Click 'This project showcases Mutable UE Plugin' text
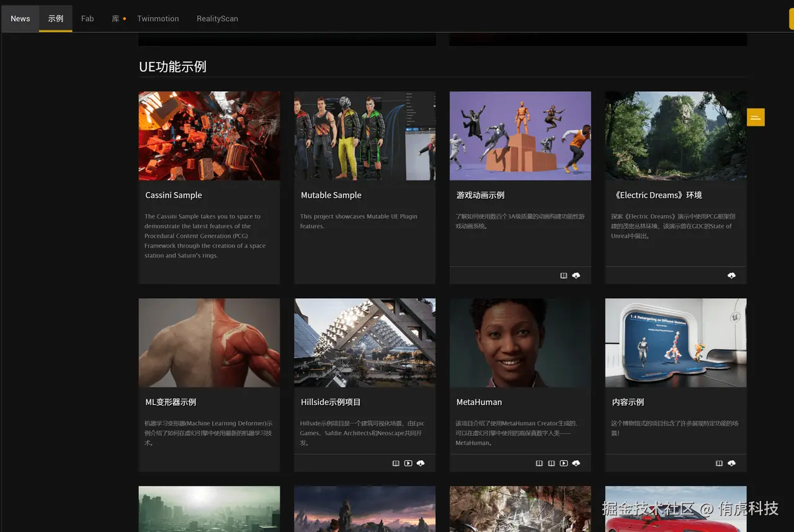 pyautogui.click(x=359, y=221)
